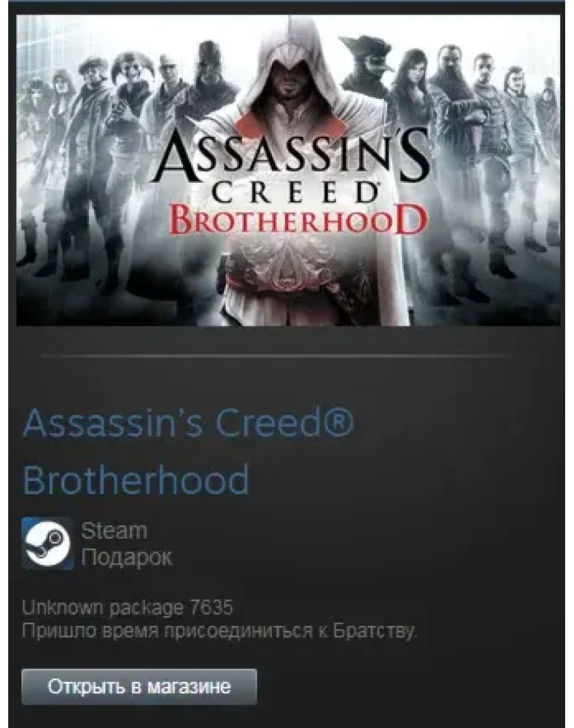
Task: Select the "Brotherhood" title line below
Action: 136,480
